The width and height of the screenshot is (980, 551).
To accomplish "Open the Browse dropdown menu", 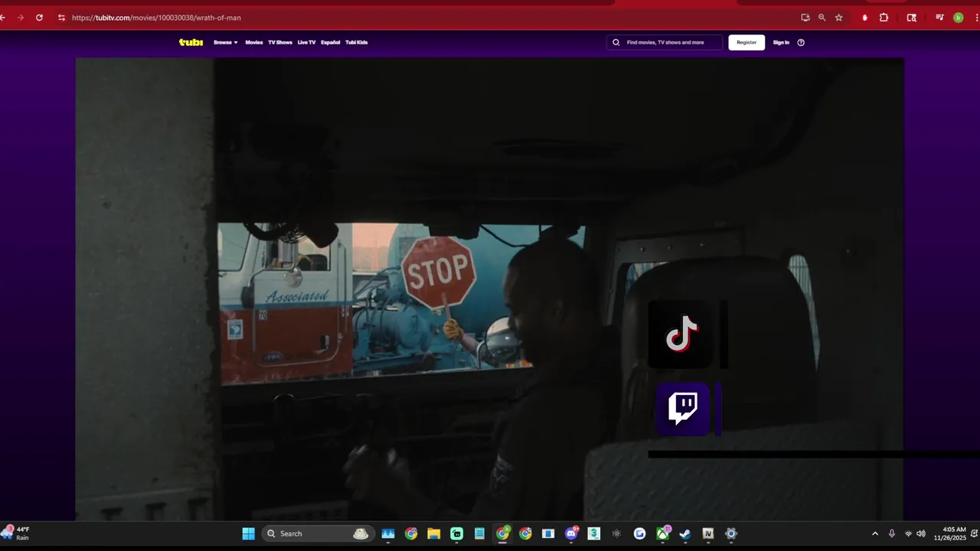I will 226,42.
